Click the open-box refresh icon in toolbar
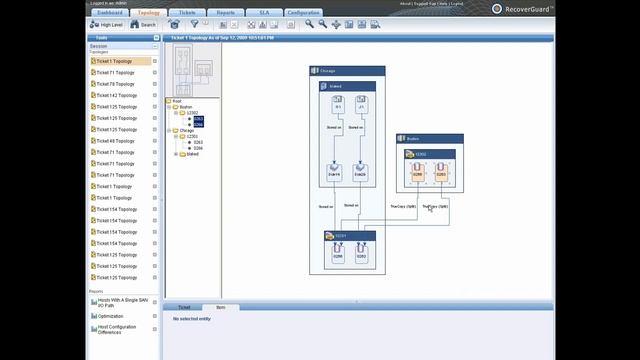Viewport: 640px width, 360px height. tap(174, 24)
